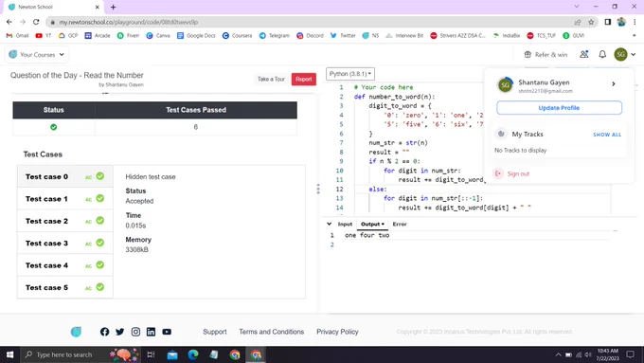
Task: Open the Twitter bookmark
Action: tap(343, 36)
